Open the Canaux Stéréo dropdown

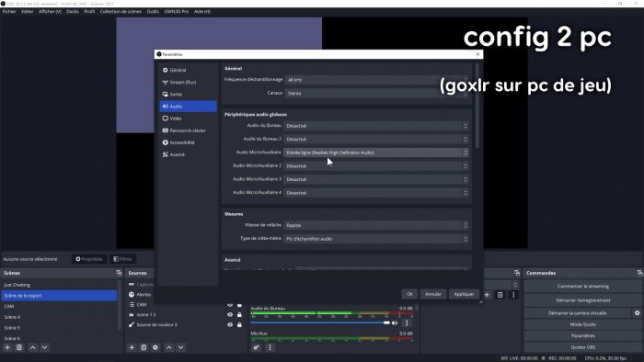point(376,93)
